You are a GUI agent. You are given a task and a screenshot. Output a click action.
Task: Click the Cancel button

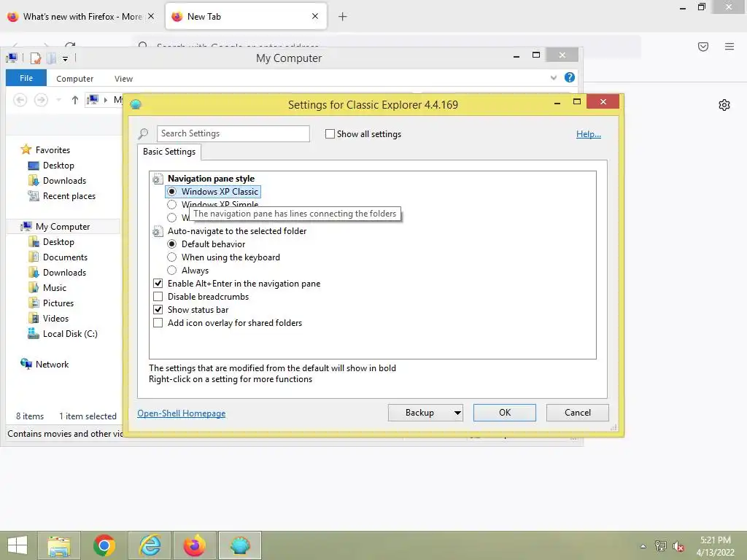pyautogui.click(x=578, y=413)
